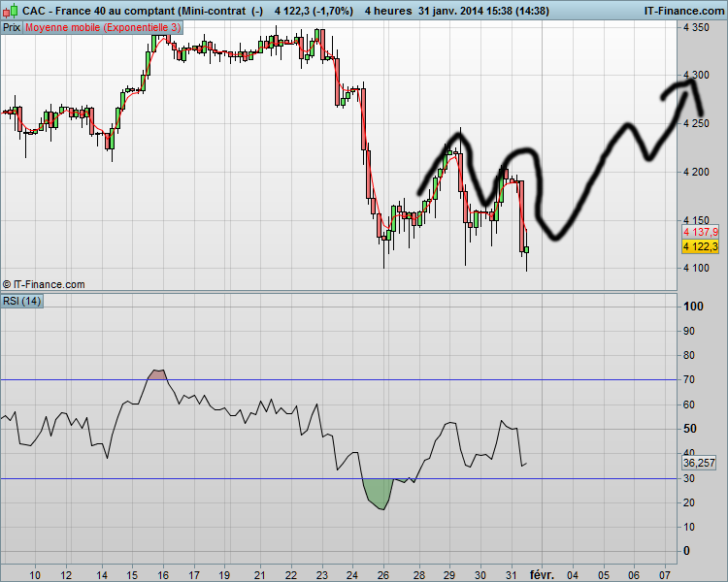Click the RSI 70 scale label
The image size is (728, 582).
pyautogui.click(x=689, y=379)
